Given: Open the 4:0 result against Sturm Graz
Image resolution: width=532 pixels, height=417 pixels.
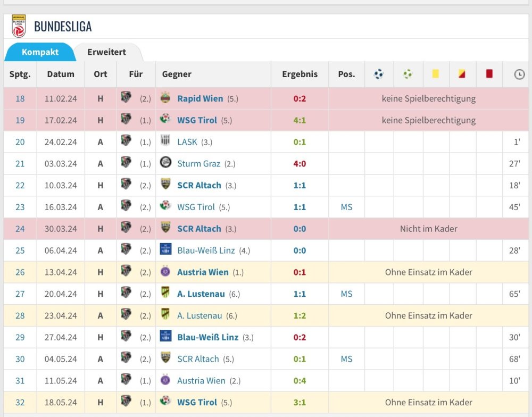Looking at the screenshot, I should (x=300, y=164).
